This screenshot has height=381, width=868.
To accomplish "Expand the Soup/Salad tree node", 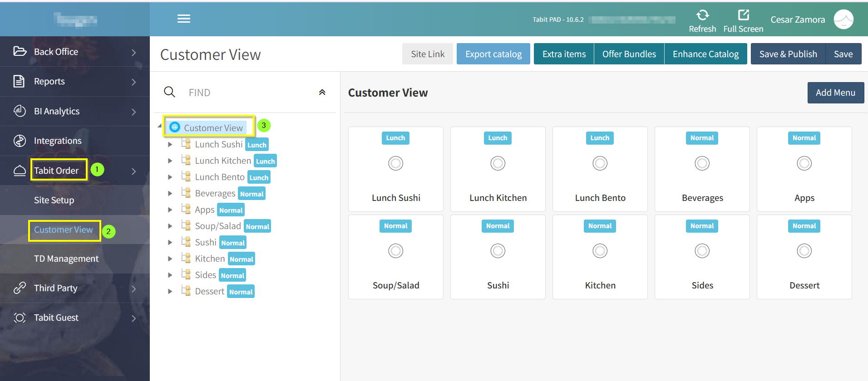I will click(x=170, y=226).
